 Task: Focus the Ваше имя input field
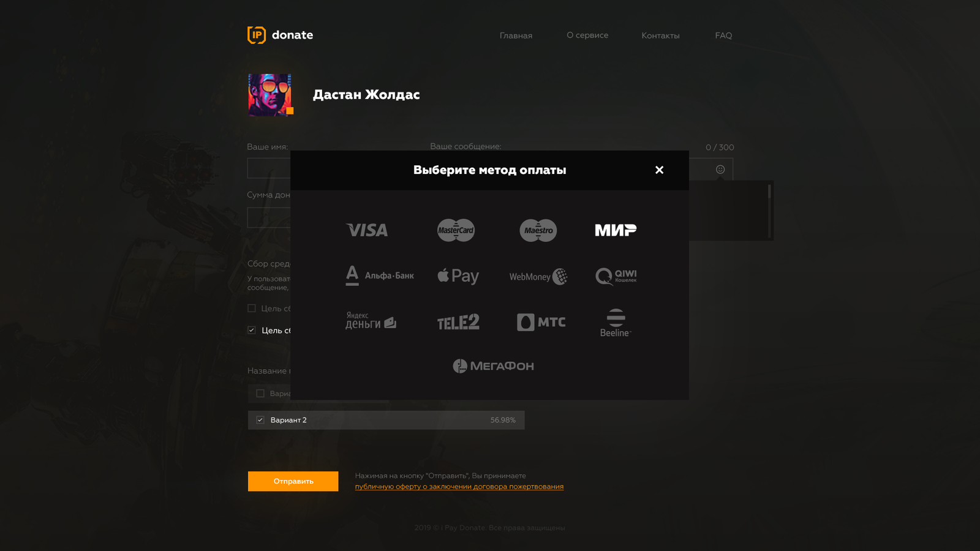coord(269,168)
